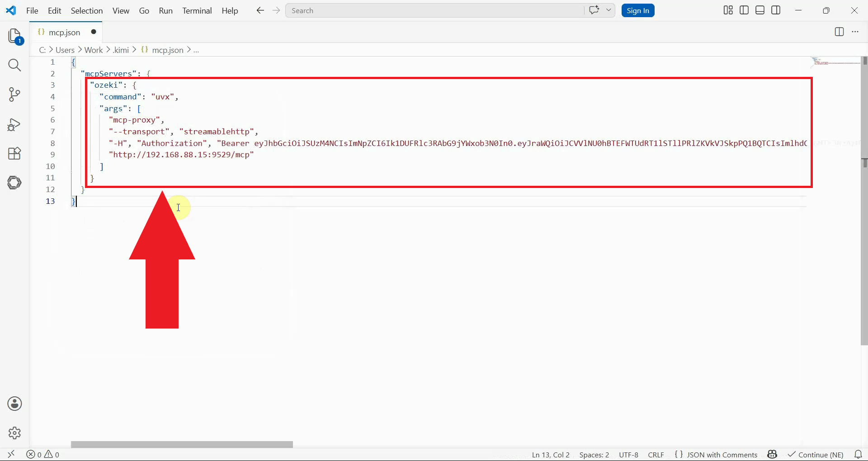Open the Edit menu

54,10
